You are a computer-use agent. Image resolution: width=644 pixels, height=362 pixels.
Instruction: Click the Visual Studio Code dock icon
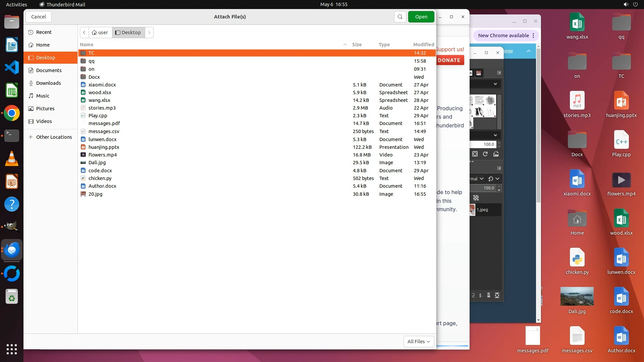pyautogui.click(x=12, y=68)
